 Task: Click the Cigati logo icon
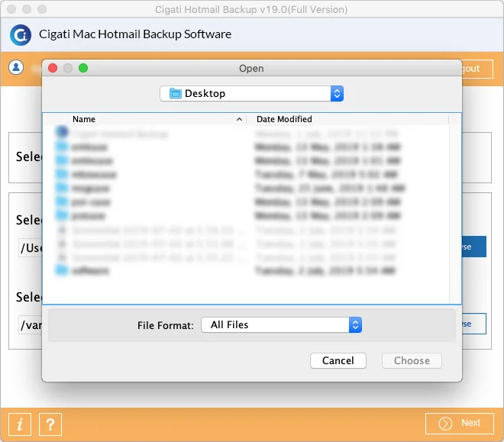(x=21, y=35)
